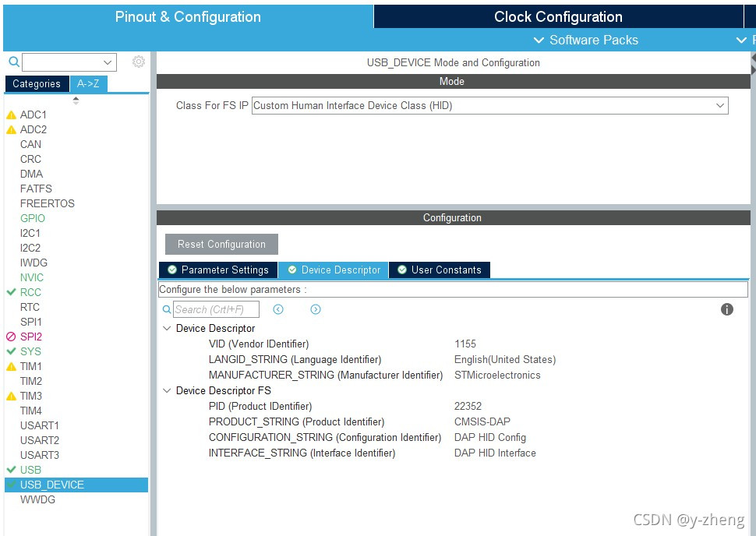Screen dimensions: 756x536
Task: Click the configuration value DAP HID Config
Action: coord(490,438)
